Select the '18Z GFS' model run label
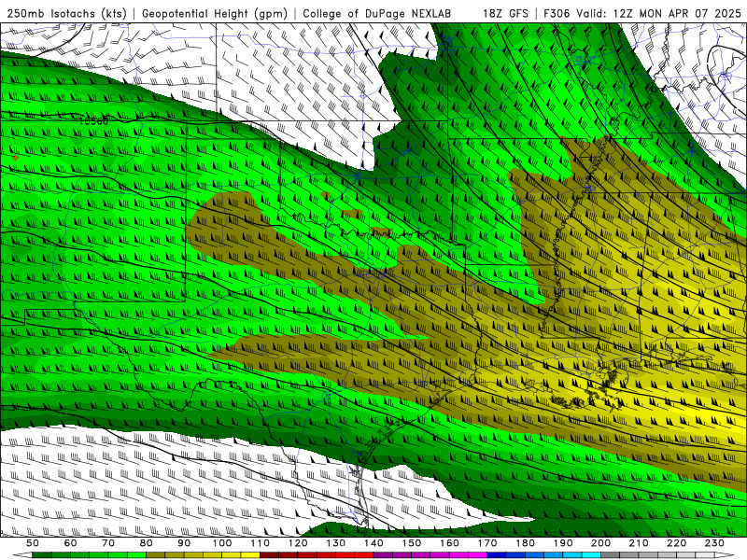Screen dimensions: 747x560 pos(505,13)
